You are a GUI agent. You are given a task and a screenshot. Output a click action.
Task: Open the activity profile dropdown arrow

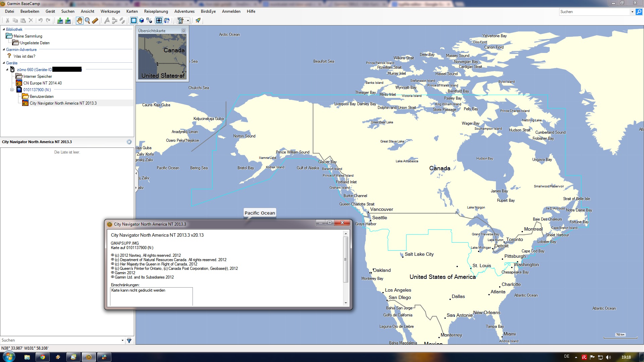(188, 20)
